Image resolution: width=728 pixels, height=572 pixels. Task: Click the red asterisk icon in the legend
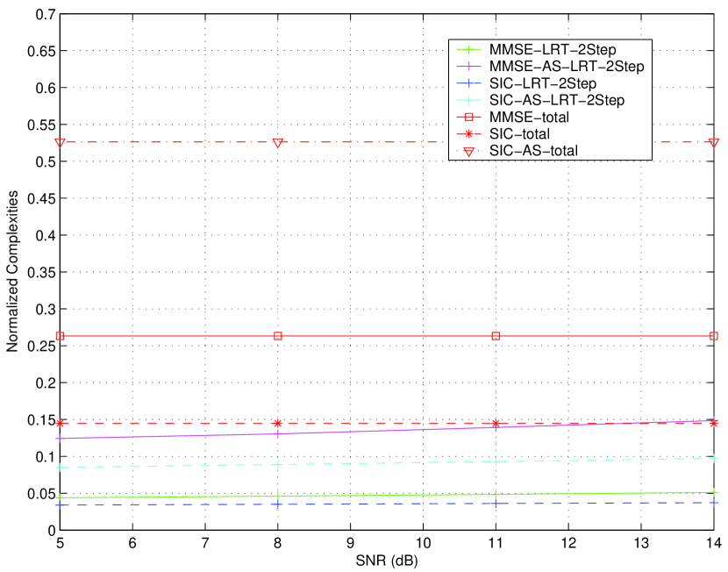click(x=469, y=133)
